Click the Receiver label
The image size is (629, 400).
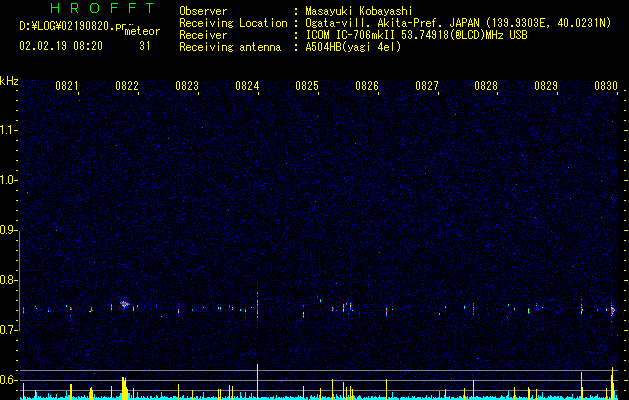(203, 35)
